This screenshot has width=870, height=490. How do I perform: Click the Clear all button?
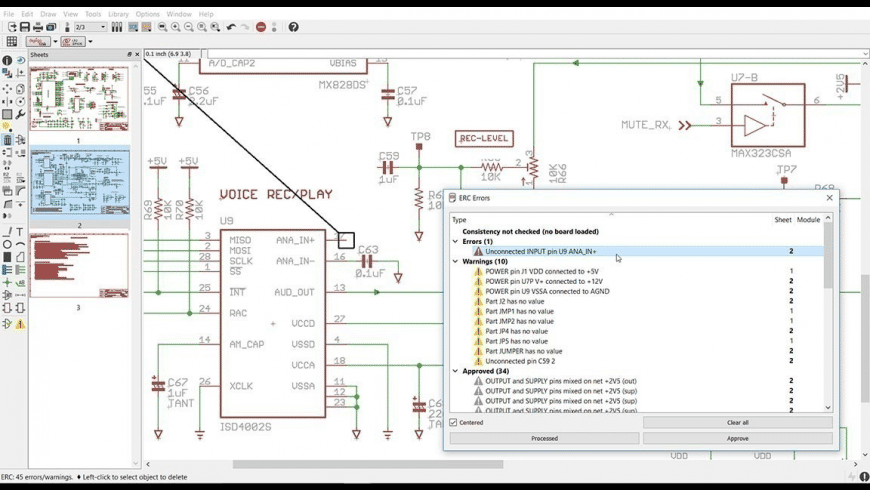[x=737, y=422]
